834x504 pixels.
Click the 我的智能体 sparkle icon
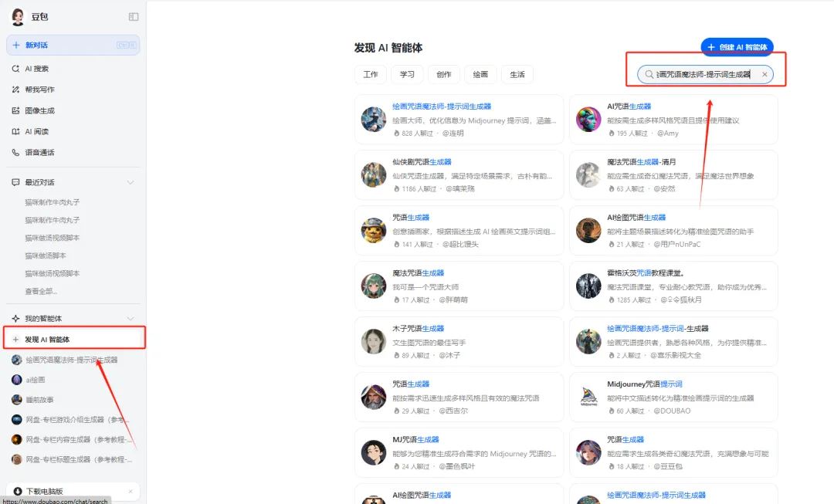(15, 319)
